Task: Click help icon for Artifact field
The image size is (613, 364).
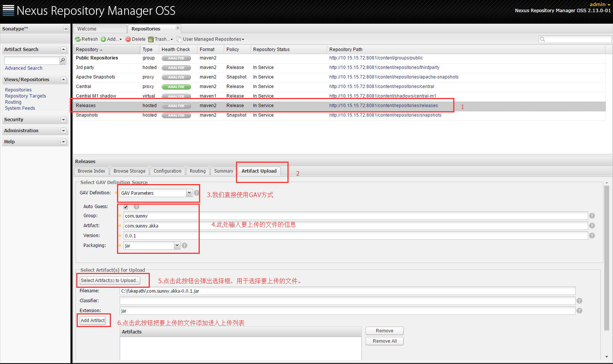Action: click(592, 226)
